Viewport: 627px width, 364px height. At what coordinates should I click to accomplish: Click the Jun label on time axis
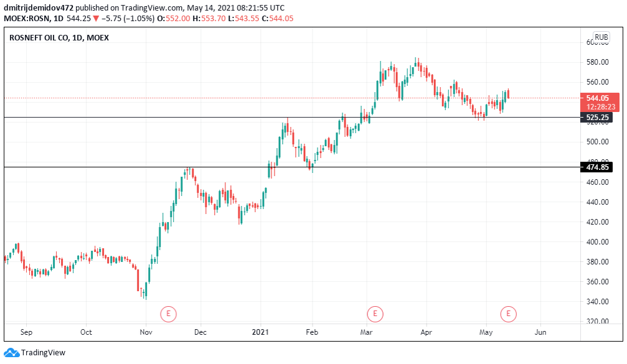[540, 332]
